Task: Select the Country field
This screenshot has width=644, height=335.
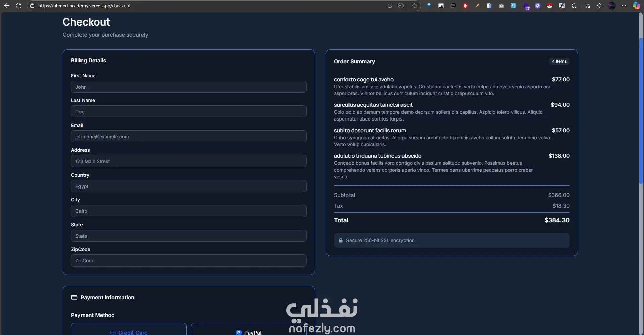Action: click(x=189, y=186)
